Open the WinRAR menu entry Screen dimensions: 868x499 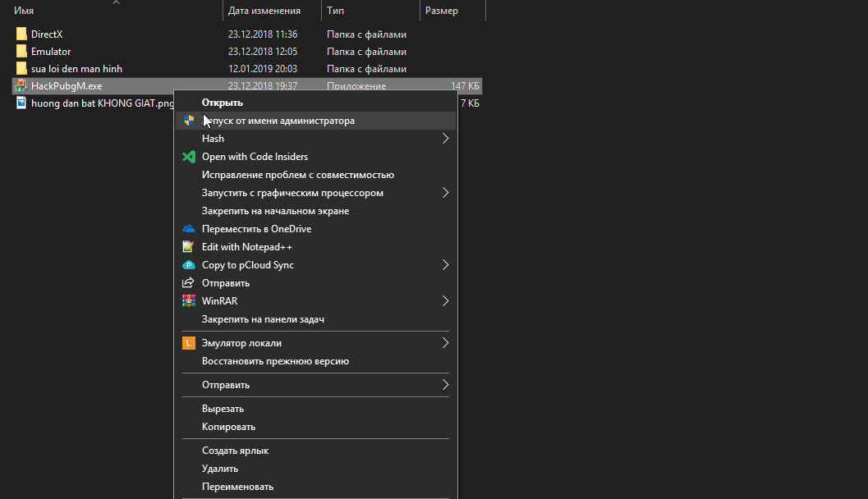[x=315, y=301]
